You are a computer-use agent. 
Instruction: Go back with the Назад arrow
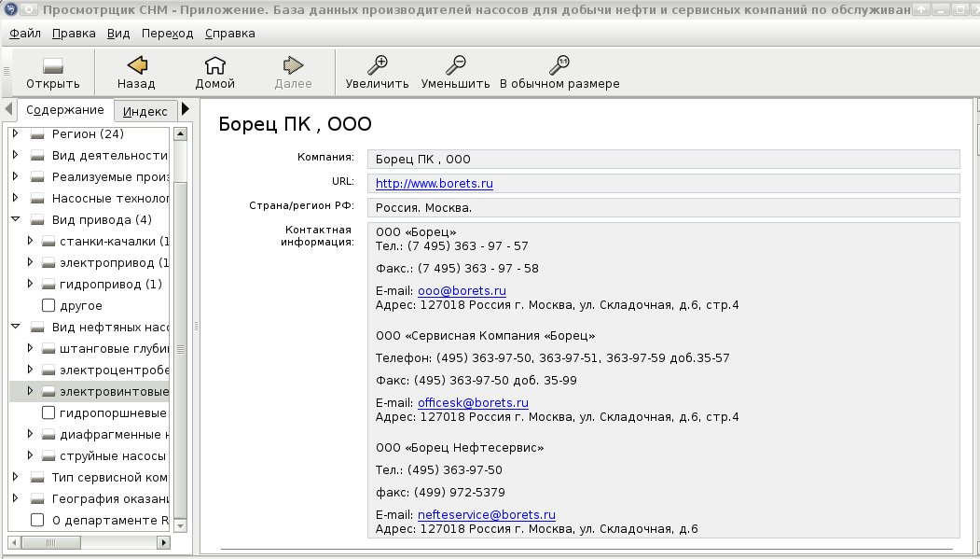(x=137, y=65)
